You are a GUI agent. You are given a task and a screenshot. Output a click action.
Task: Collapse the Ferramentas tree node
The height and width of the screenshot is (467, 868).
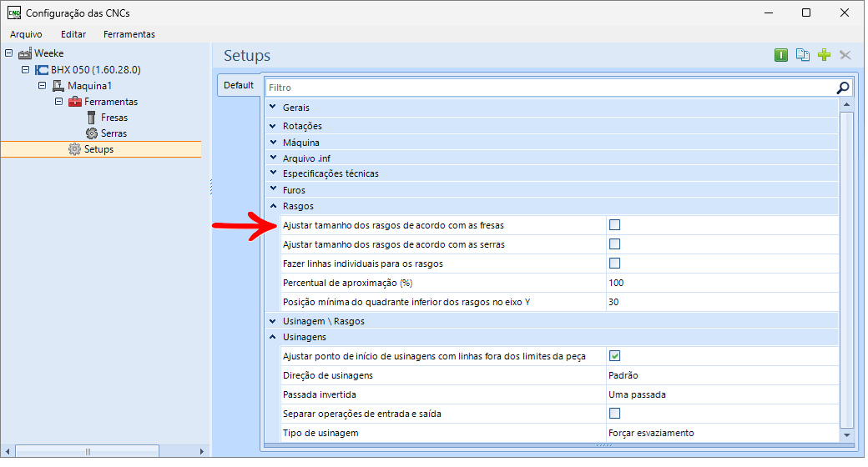(x=58, y=101)
